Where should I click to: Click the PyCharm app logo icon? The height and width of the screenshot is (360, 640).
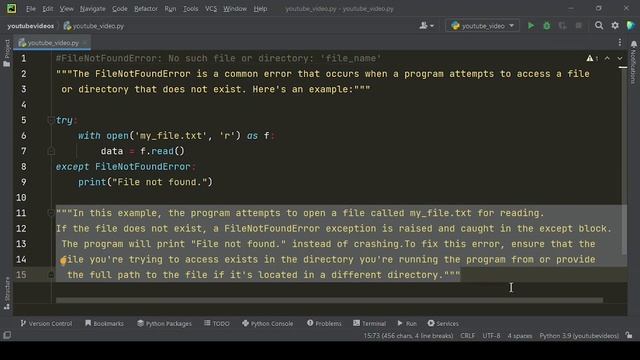pos(11,8)
